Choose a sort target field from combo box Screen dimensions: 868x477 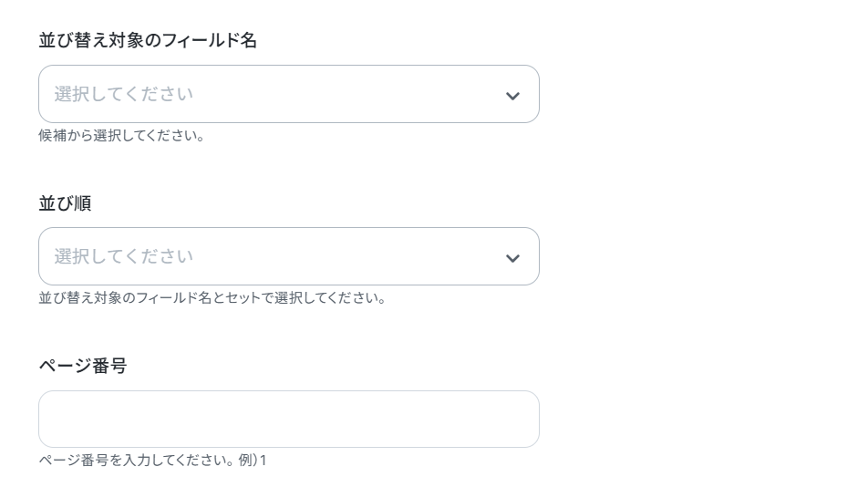pos(288,94)
